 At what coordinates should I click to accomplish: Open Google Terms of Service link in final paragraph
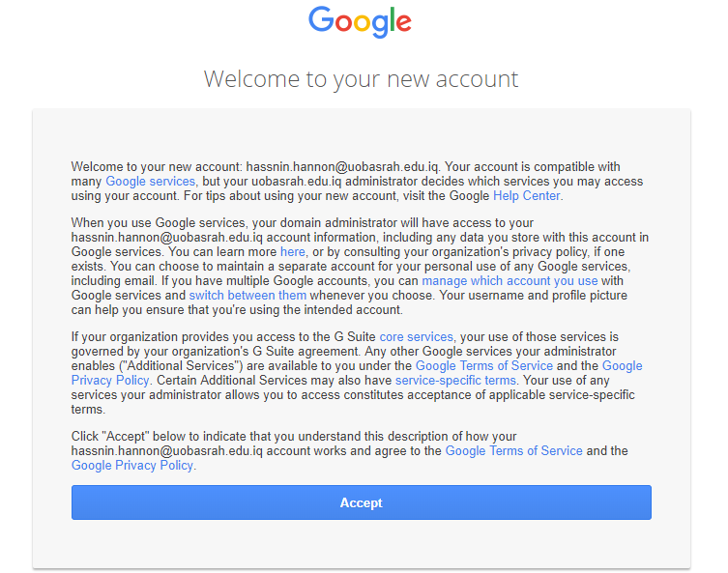(514, 451)
